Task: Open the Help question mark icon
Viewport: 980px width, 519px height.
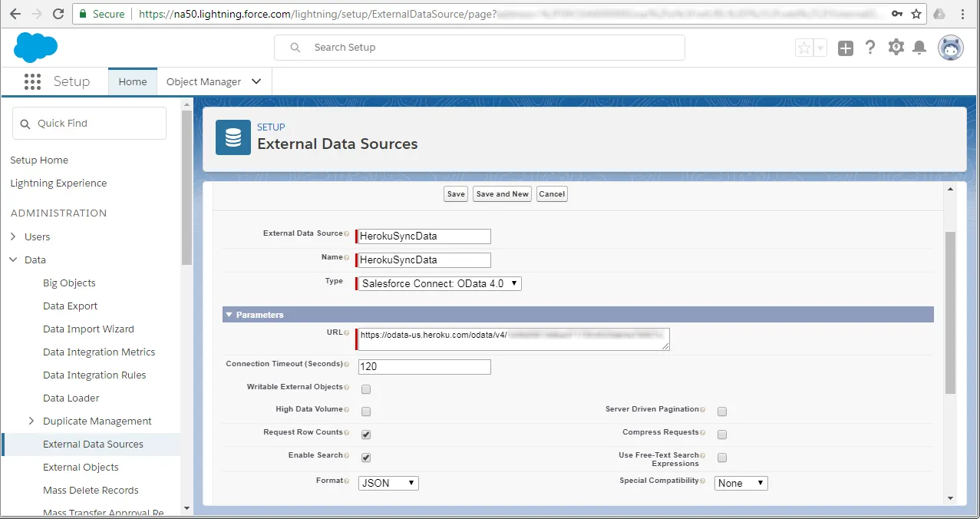Action: pos(869,48)
